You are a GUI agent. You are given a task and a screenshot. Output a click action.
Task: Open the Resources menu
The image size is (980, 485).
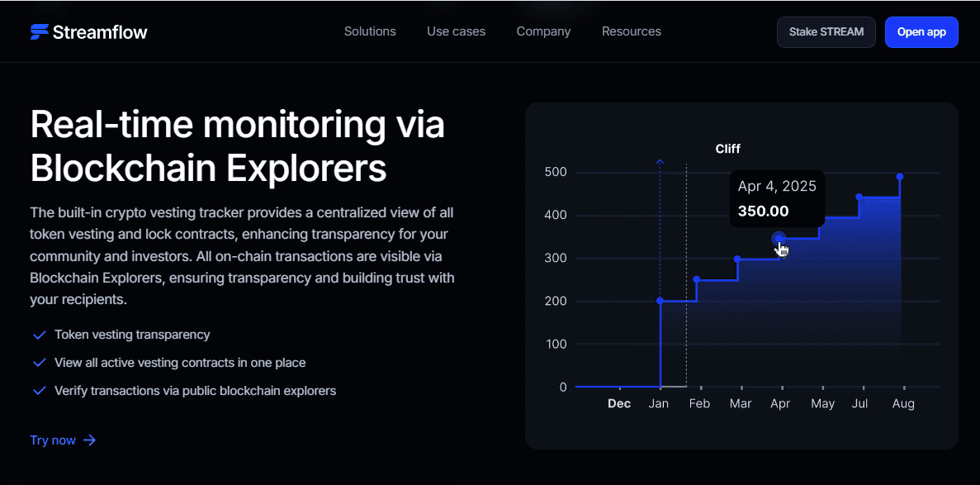tap(632, 31)
